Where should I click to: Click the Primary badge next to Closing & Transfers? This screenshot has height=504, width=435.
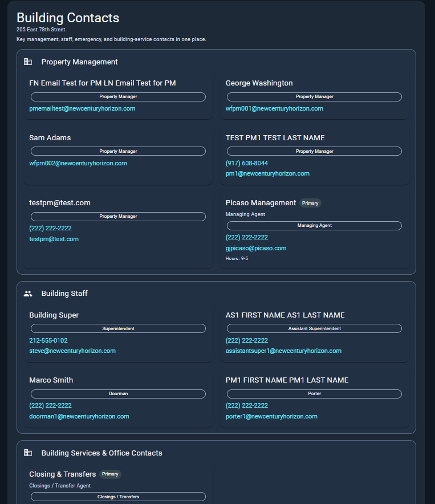(110, 474)
